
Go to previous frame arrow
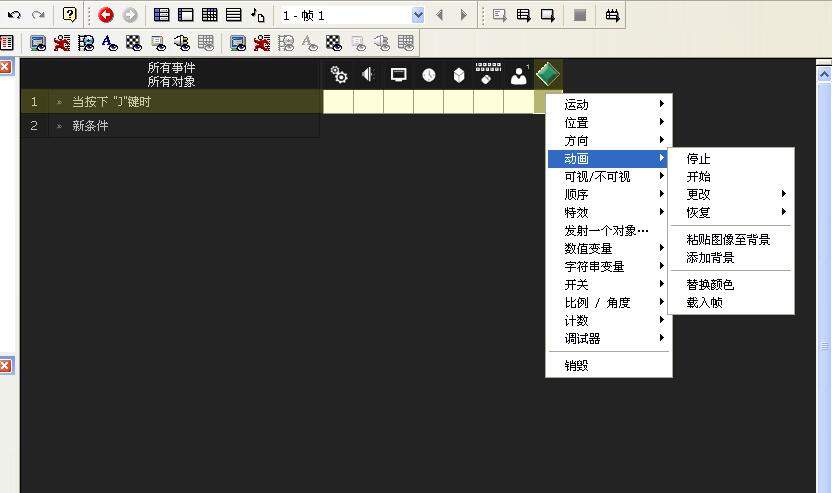(439, 15)
